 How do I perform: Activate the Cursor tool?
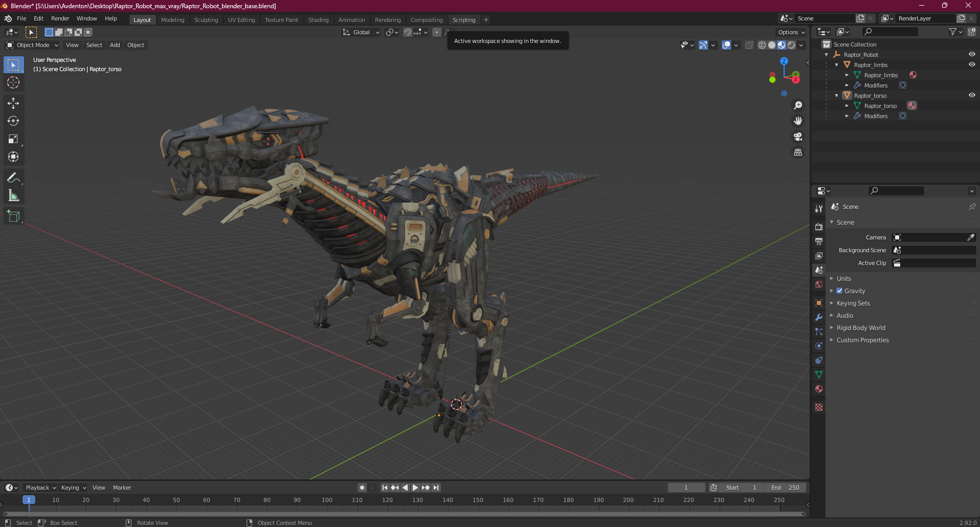coord(13,82)
